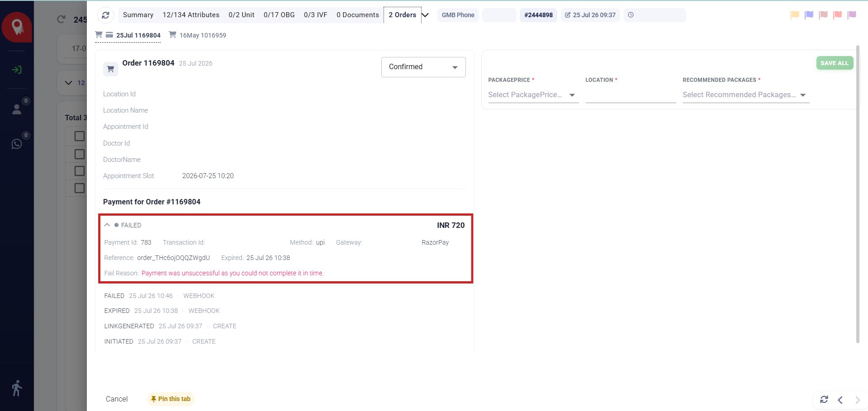
Task: Switch to 12/134 Attributes tab
Action: [191, 15]
